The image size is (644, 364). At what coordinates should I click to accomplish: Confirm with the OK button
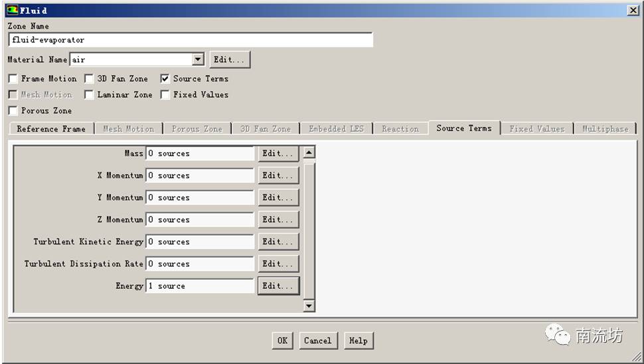pos(283,341)
